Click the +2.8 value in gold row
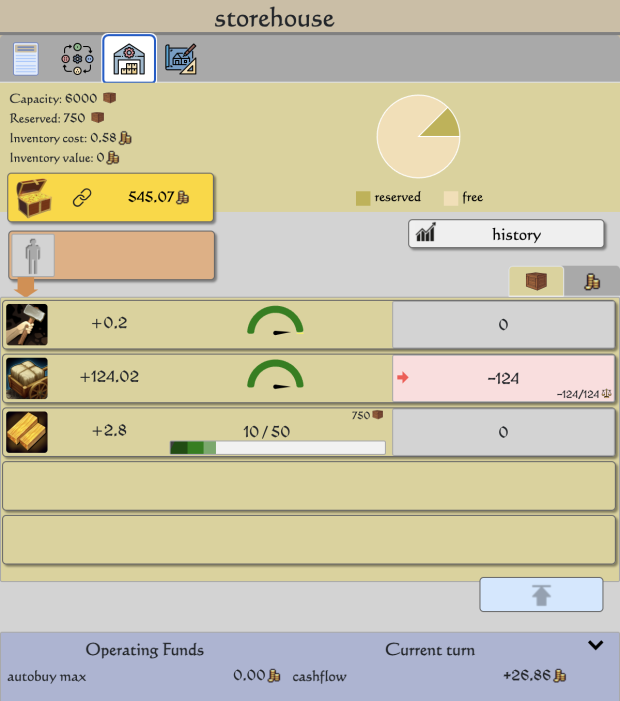The width and height of the screenshot is (620, 701). click(109, 431)
